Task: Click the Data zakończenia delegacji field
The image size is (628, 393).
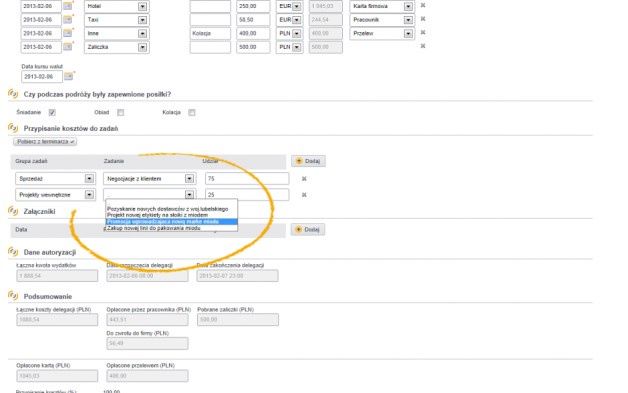Action: pyautogui.click(x=238, y=276)
